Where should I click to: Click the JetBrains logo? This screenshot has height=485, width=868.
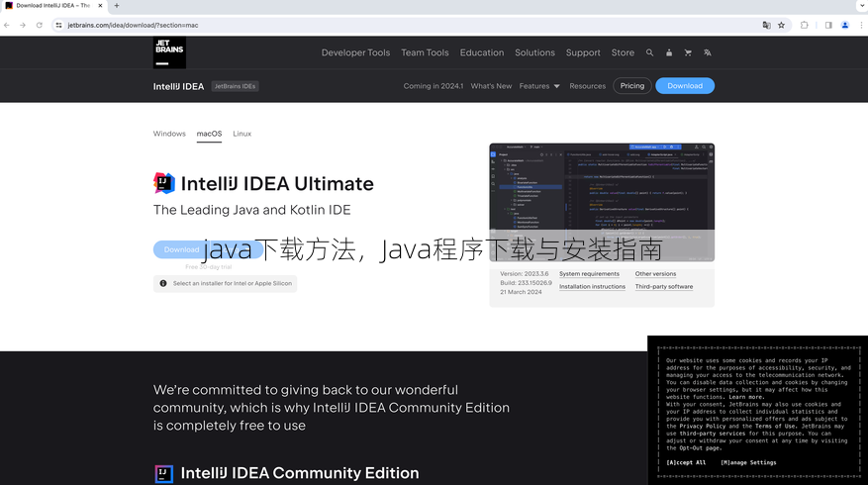tap(169, 52)
